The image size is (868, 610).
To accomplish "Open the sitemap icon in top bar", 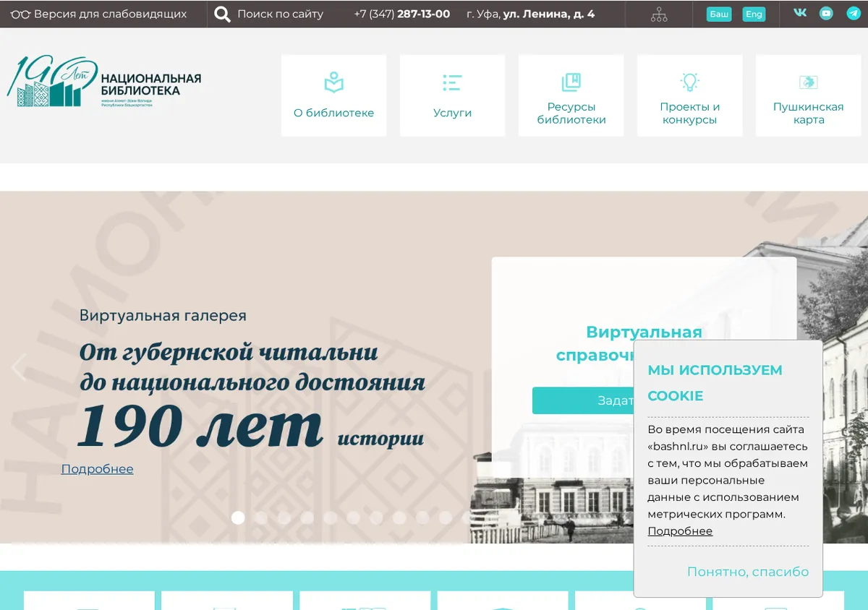I will pyautogui.click(x=659, y=14).
